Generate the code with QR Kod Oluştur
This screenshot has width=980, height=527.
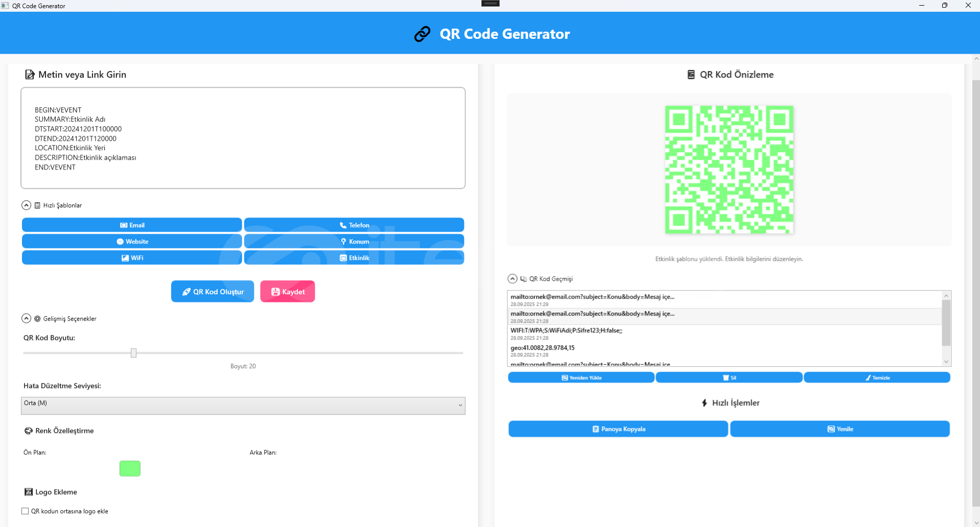coord(213,292)
